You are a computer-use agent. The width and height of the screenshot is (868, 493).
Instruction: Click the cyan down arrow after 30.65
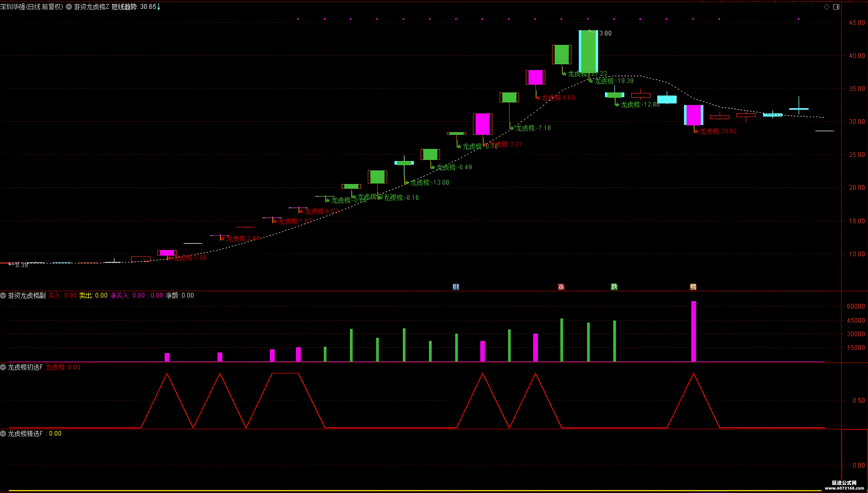click(x=158, y=7)
